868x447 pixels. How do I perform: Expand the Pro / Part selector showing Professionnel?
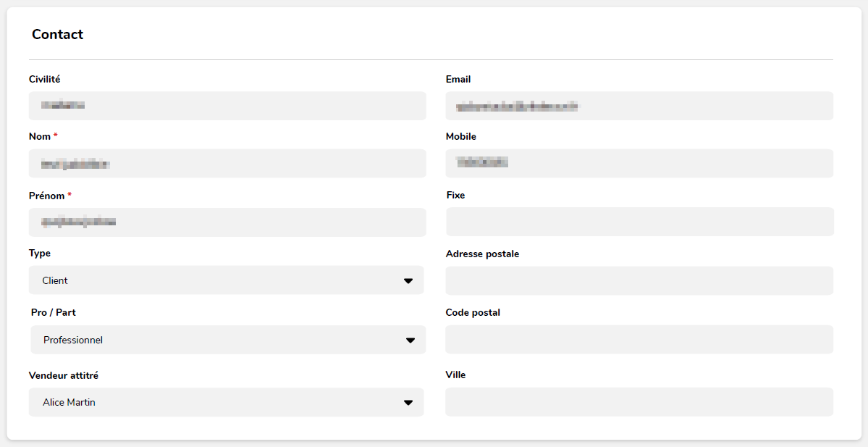point(217,340)
